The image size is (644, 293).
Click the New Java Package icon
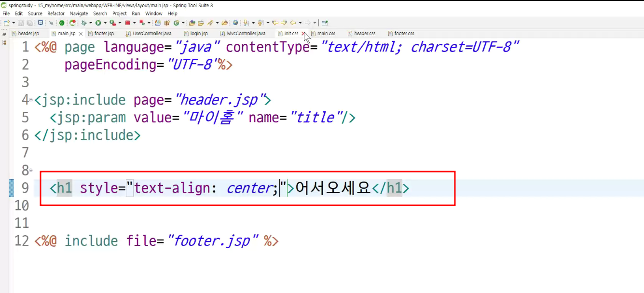tap(166, 23)
